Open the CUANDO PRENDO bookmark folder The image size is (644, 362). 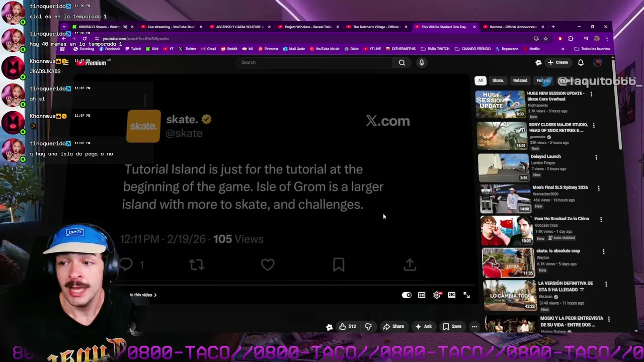472,49
